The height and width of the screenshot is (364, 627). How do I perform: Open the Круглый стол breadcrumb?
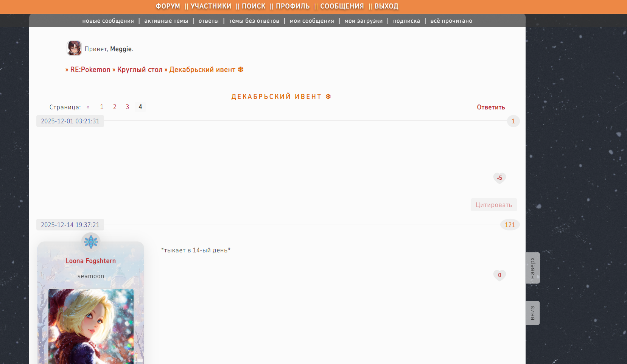140,70
